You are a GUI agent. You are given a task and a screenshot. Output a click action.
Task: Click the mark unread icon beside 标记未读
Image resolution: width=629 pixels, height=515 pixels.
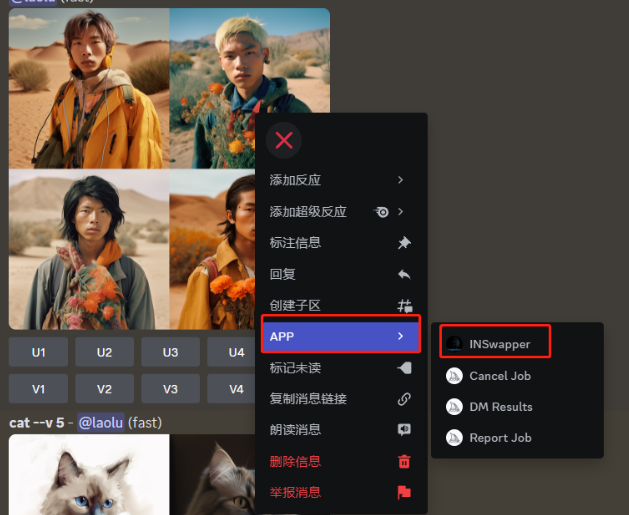coord(404,368)
